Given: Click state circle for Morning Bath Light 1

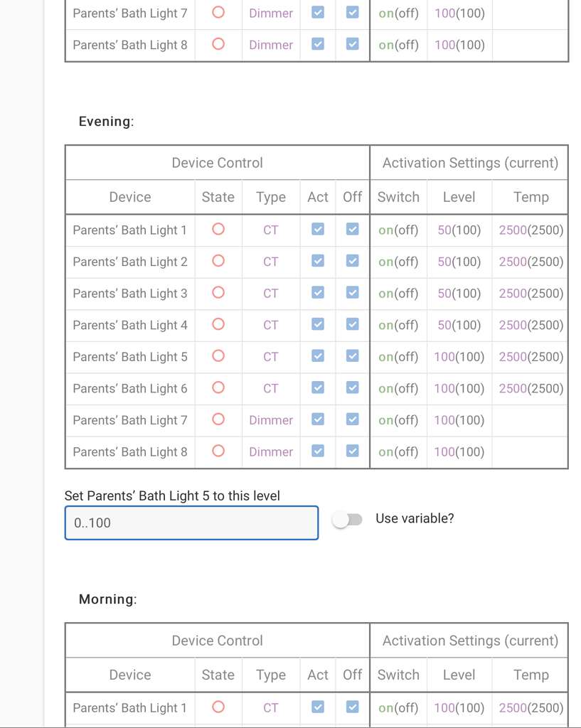Looking at the screenshot, I should (218, 707).
